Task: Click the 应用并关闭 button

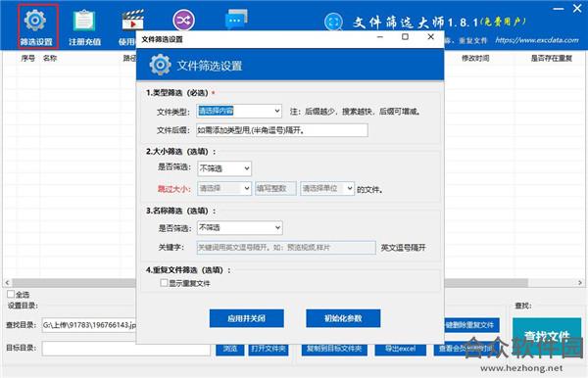Action: [x=246, y=318]
